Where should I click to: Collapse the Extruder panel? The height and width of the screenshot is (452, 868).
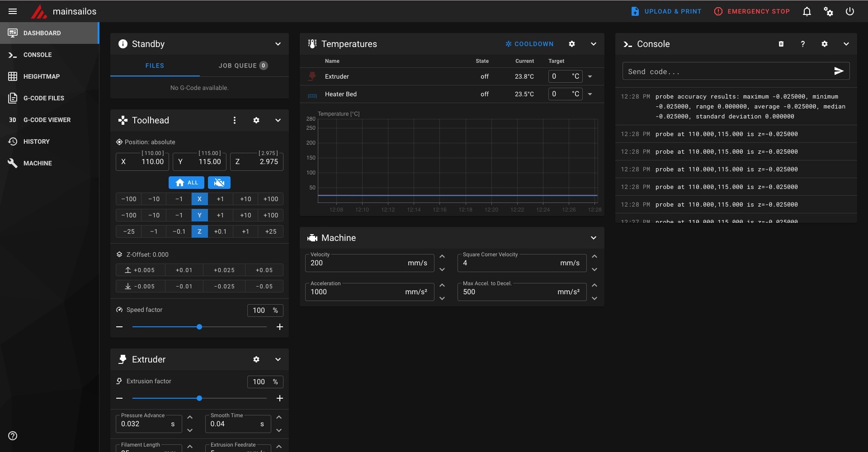click(278, 359)
